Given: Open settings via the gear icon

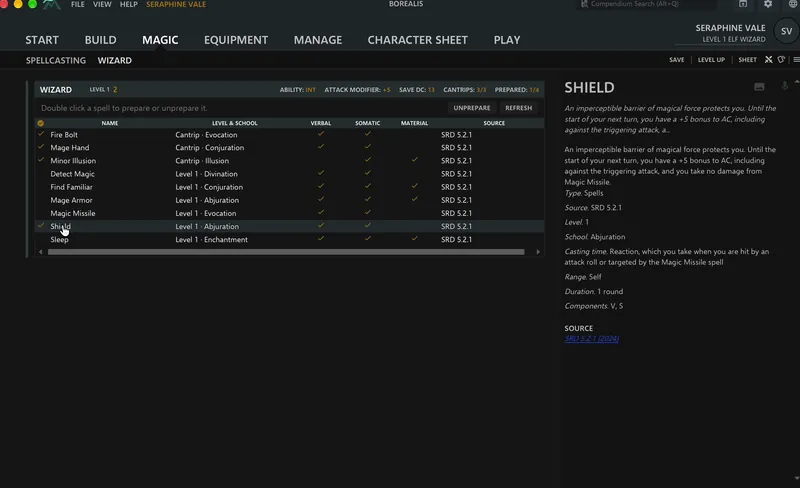Looking at the screenshot, I should pos(768,4).
